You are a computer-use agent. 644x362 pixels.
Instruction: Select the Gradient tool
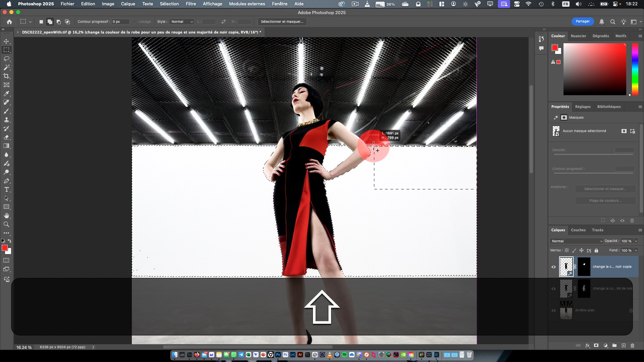coord(6,146)
